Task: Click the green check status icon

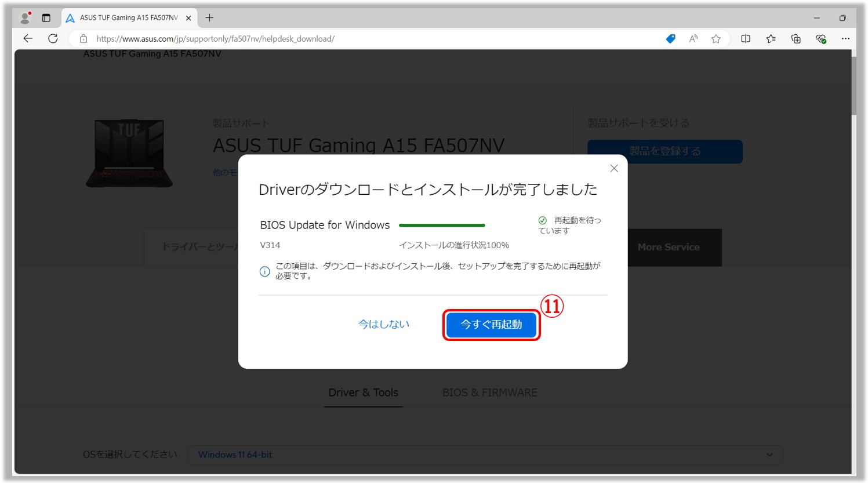Action: [543, 220]
